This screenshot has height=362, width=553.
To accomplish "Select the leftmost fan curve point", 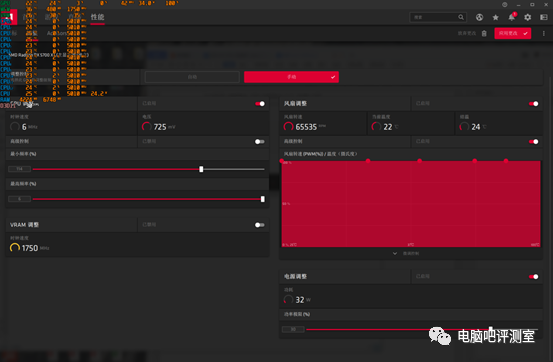I will (281, 161).
